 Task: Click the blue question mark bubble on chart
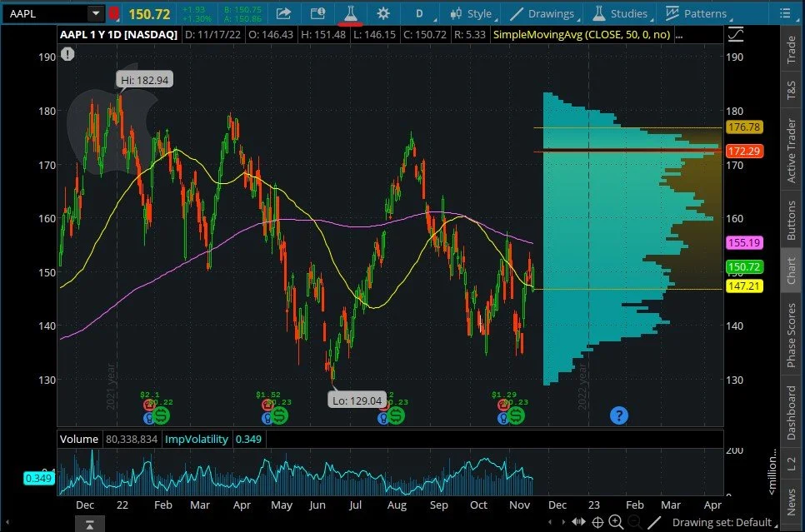tap(619, 415)
